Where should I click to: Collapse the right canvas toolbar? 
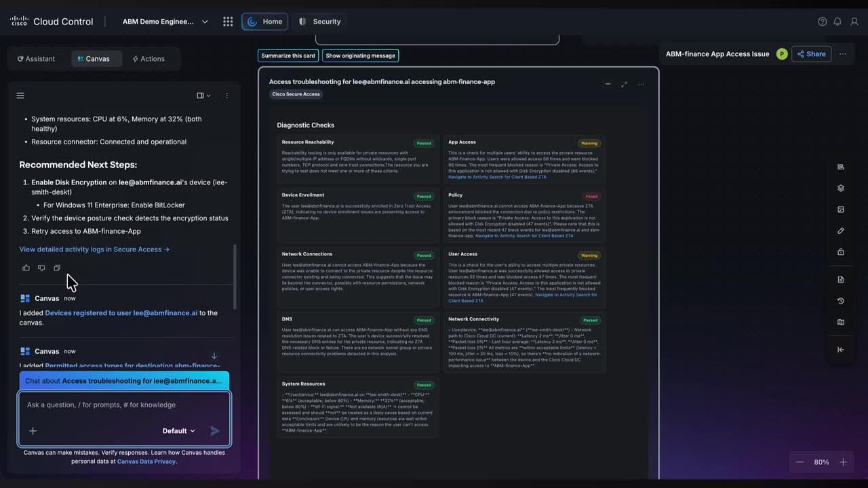point(841,350)
